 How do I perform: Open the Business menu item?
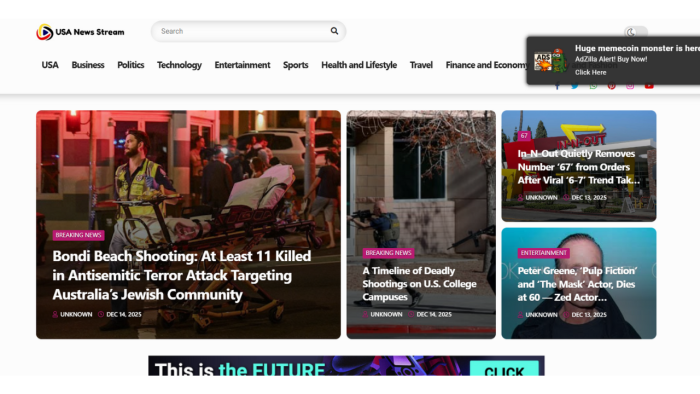pyautogui.click(x=88, y=65)
